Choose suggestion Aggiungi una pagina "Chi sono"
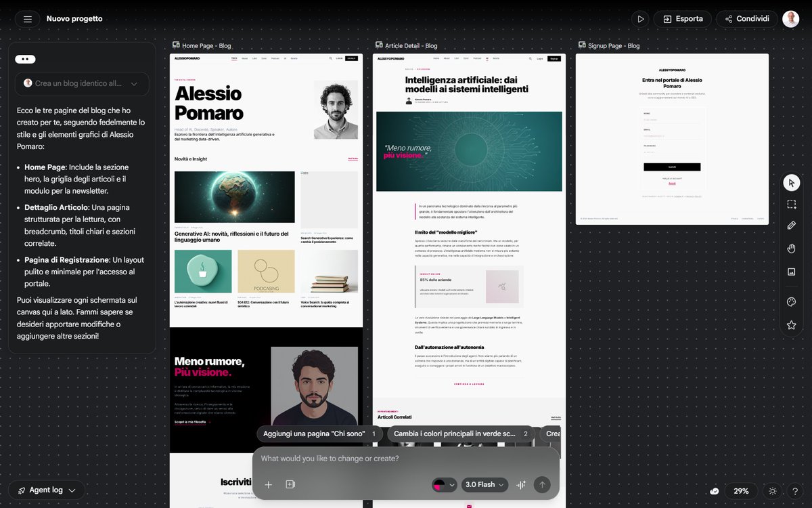 [x=318, y=433]
